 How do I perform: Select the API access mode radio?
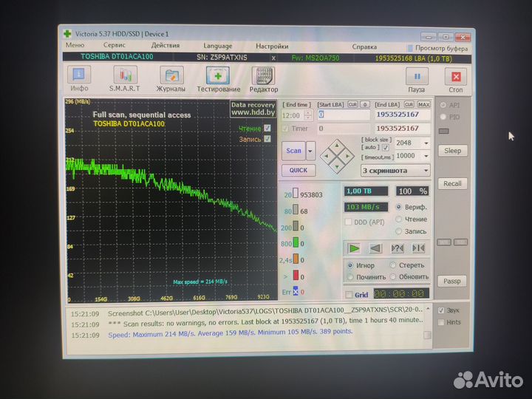pyautogui.click(x=443, y=105)
